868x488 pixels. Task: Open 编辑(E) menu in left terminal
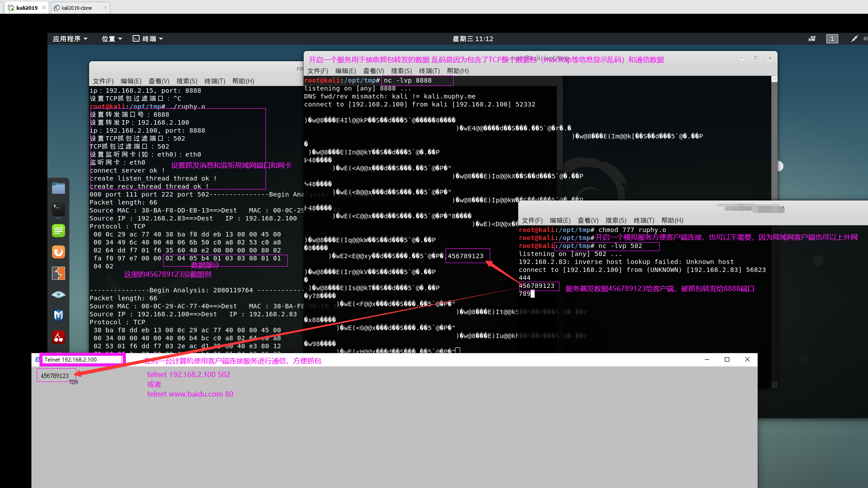(131, 81)
